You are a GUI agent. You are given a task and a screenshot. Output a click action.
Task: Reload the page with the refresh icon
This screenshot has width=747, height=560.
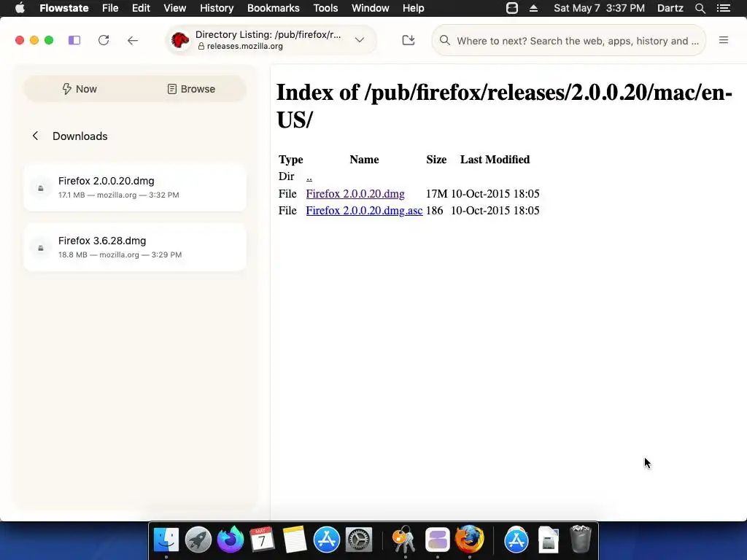[104, 41]
